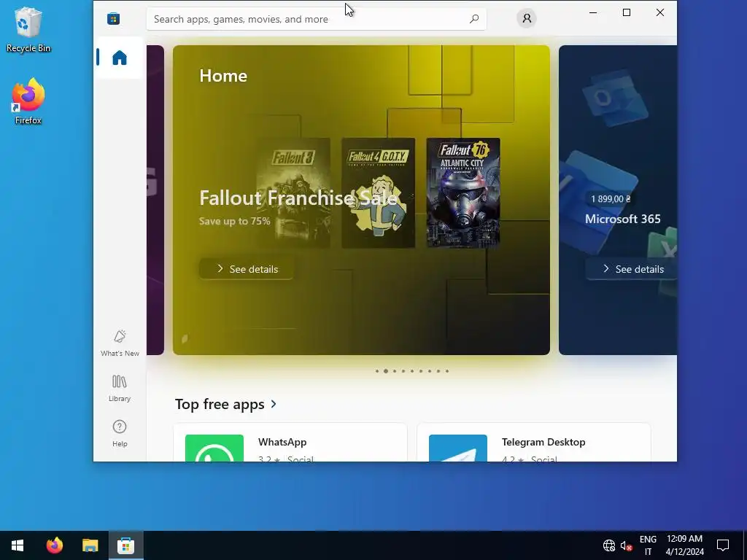Click the search magnifier icon
The height and width of the screenshot is (560, 747).
pyautogui.click(x=474, y=19)
